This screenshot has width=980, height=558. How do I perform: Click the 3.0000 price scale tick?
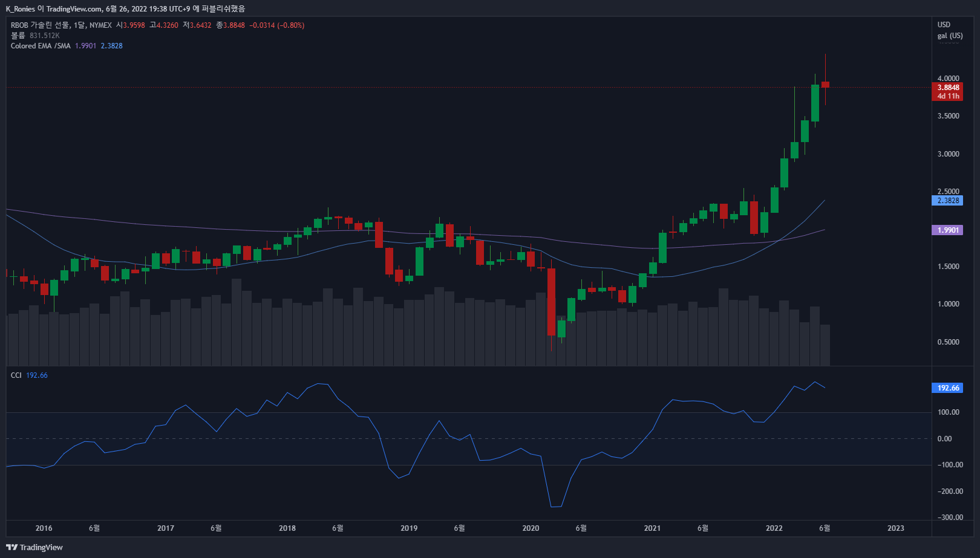pyautogui.click(x=948, y=154)
